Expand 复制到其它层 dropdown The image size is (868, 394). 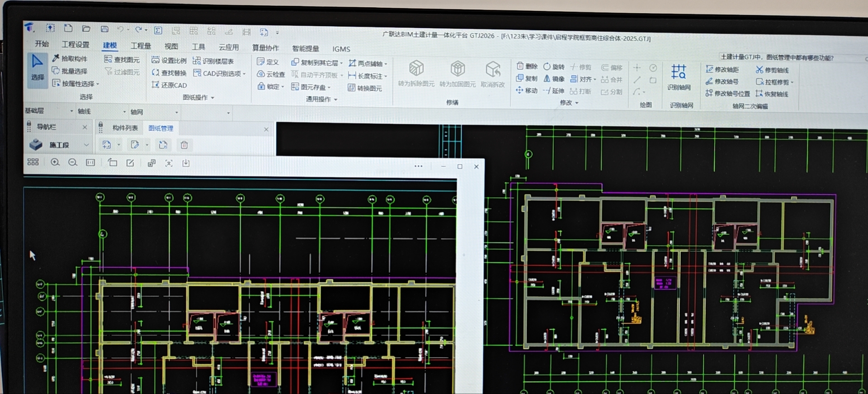[341, 63]
